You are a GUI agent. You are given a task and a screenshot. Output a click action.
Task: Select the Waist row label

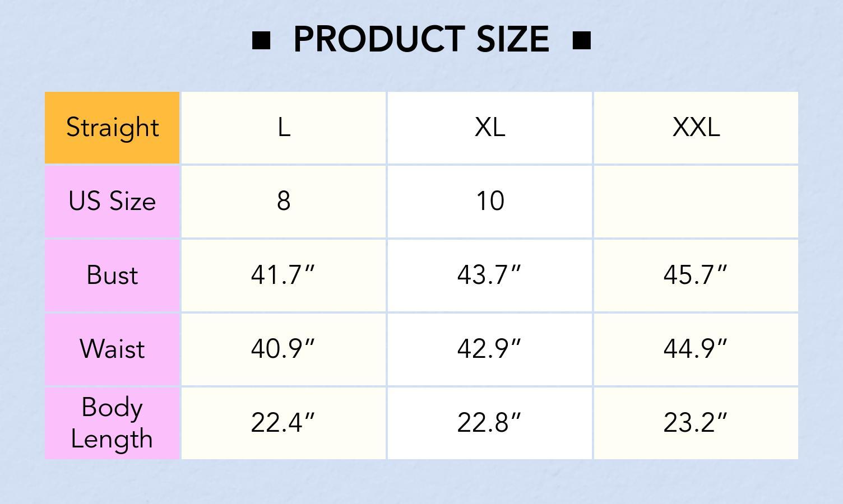[112, 349]
